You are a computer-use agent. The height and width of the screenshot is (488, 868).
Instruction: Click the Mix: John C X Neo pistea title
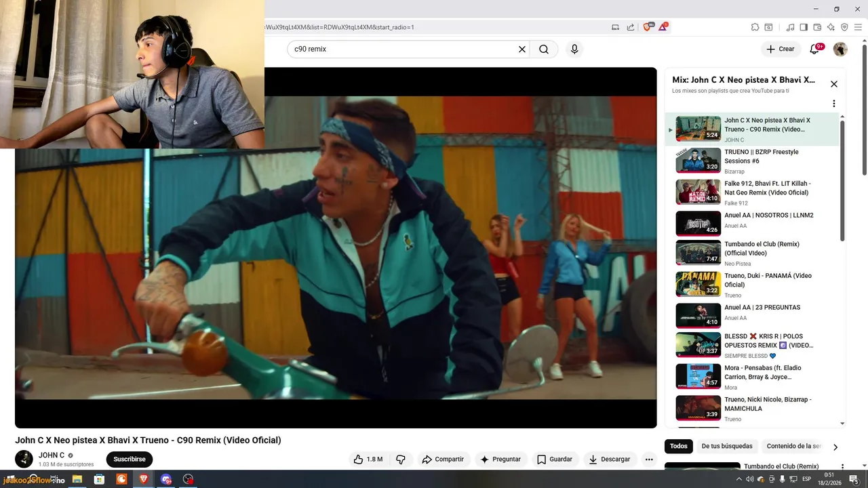[743, 80]
